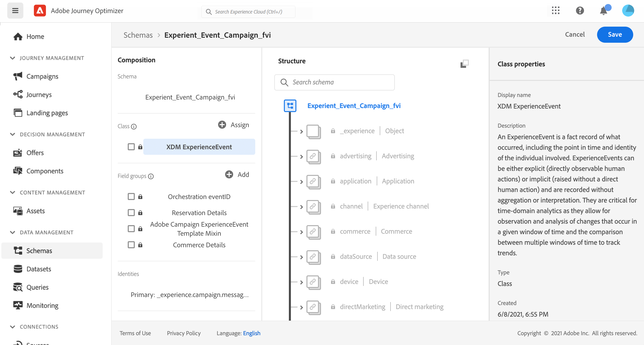This screenshot has height=345, width=644.
Task: Click the select-region icon in Structure panel
Action: [464, 64]
